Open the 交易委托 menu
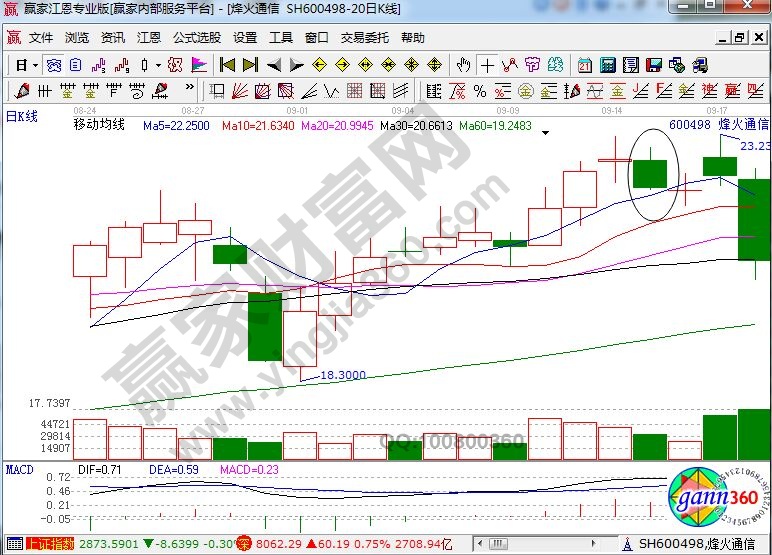Screen dimensions: 772x555 [365, 38]
